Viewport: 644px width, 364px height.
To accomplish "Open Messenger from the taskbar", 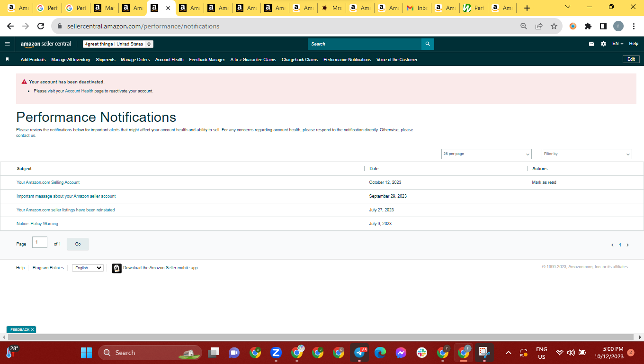I will coord(401,353).
